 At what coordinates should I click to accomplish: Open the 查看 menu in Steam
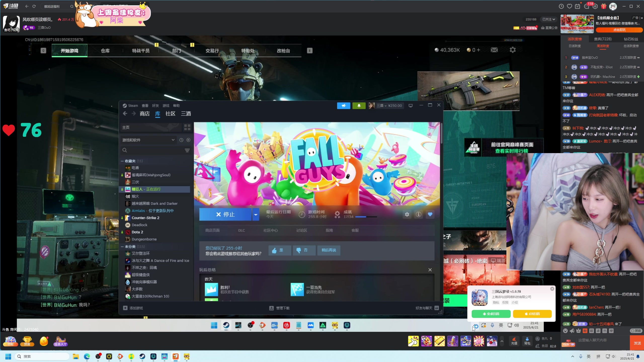pyautogui.click(x=145, y=106)
